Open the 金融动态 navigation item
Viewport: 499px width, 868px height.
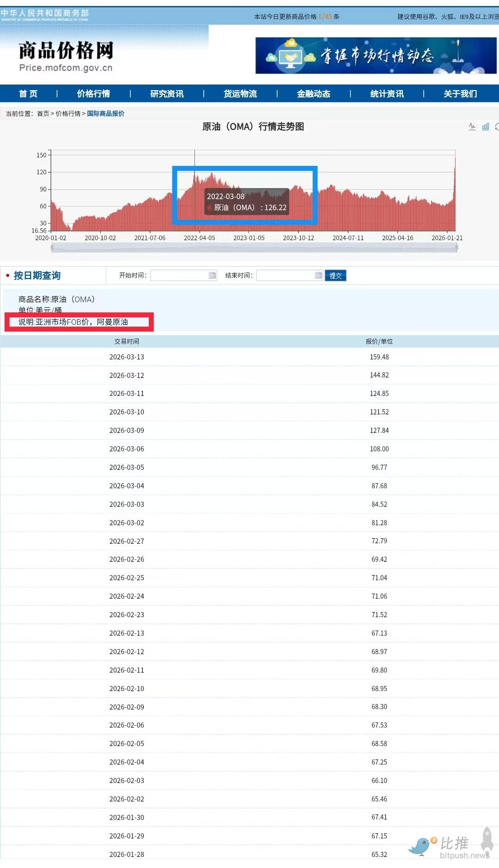coord(314,94)
